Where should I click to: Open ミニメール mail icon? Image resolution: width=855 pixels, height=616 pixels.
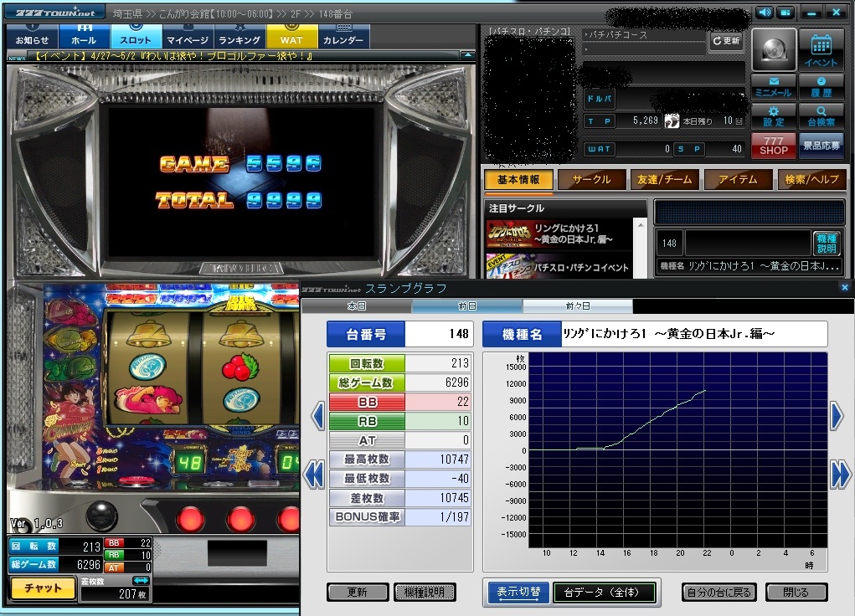tap(774, 87)
